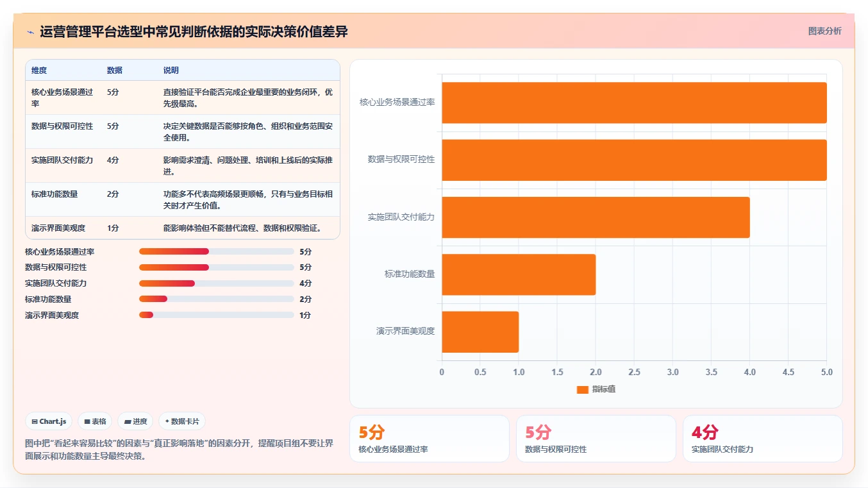This screenshot has width=868, height=488.
Task: Click the 演示界面美观度 chart bar
Action: (480, 332)
